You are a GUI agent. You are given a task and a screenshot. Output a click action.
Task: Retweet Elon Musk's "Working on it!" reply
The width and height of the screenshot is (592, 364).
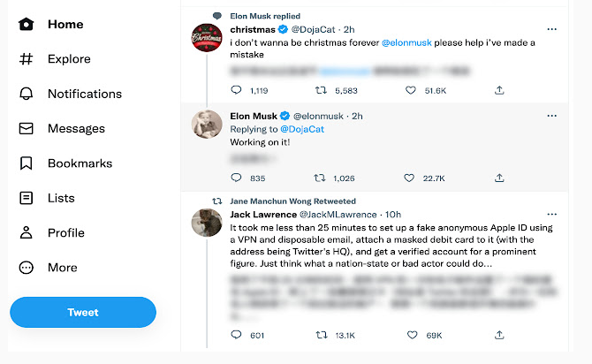[x=321, y=178]
